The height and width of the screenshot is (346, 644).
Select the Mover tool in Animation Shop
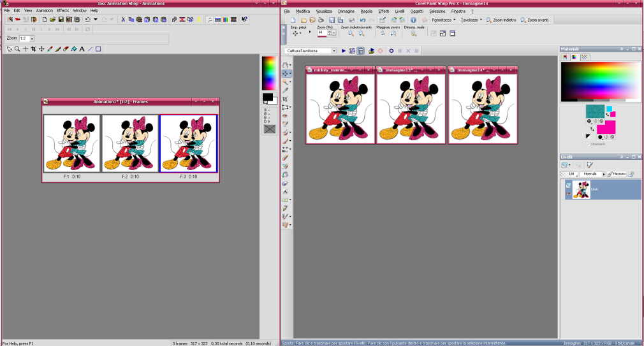tap(41, 49)
